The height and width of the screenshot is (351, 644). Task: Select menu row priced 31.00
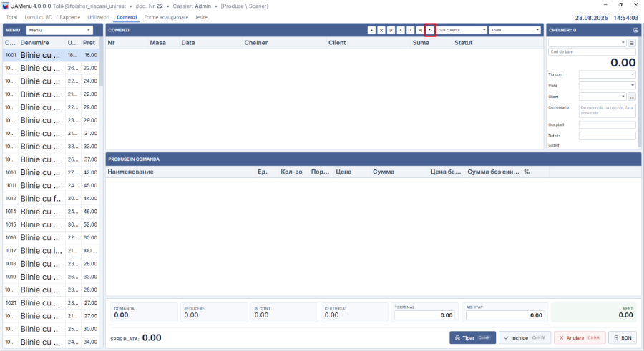pyautogui.click(x=52, y=134)
